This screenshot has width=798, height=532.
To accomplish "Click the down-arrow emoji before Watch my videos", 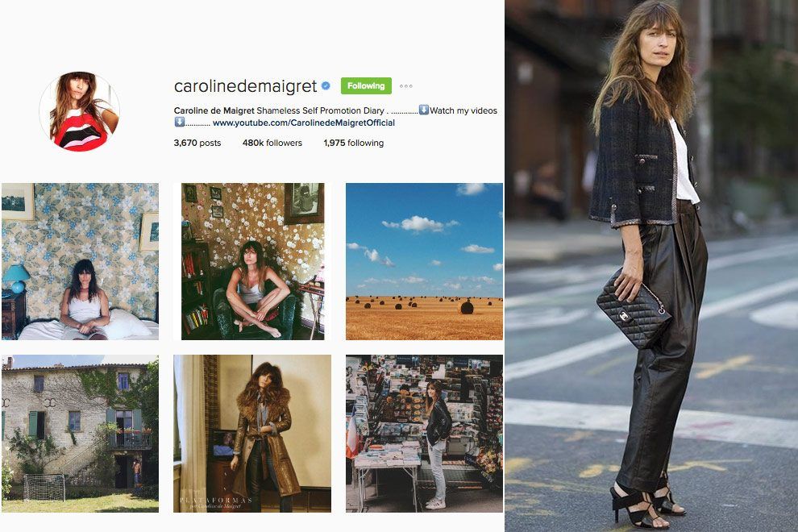I will click(423, 110).
